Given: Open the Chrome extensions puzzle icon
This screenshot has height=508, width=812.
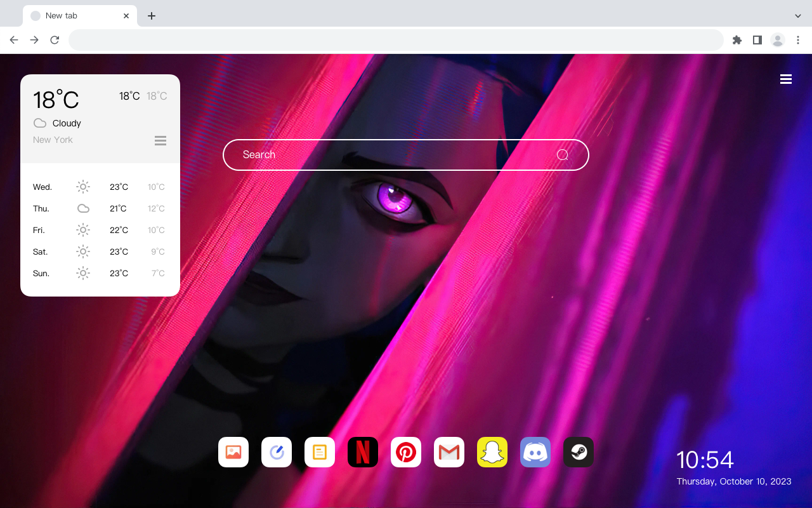Looking at the screenshot, I should coord(737,40).
